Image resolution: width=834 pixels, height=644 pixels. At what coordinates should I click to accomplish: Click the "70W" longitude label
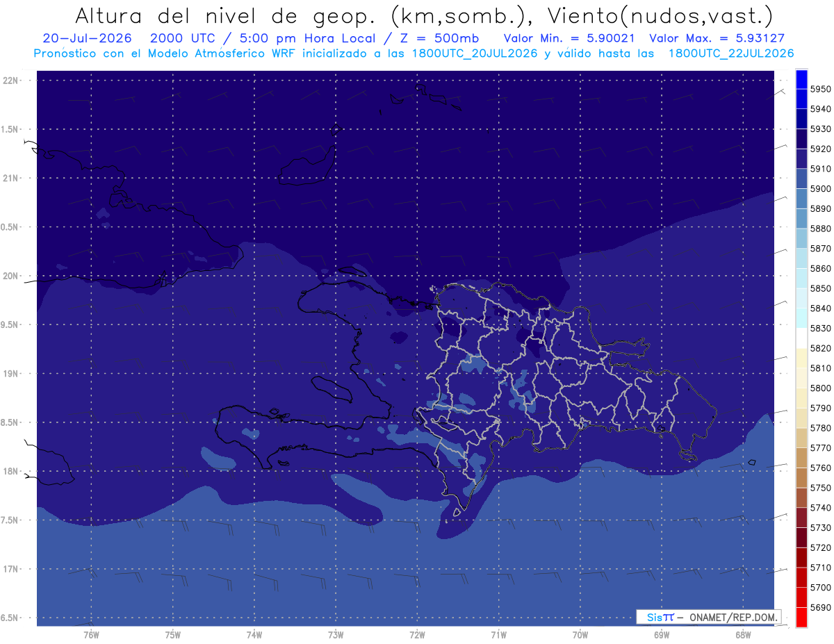(x=580, y=635)
